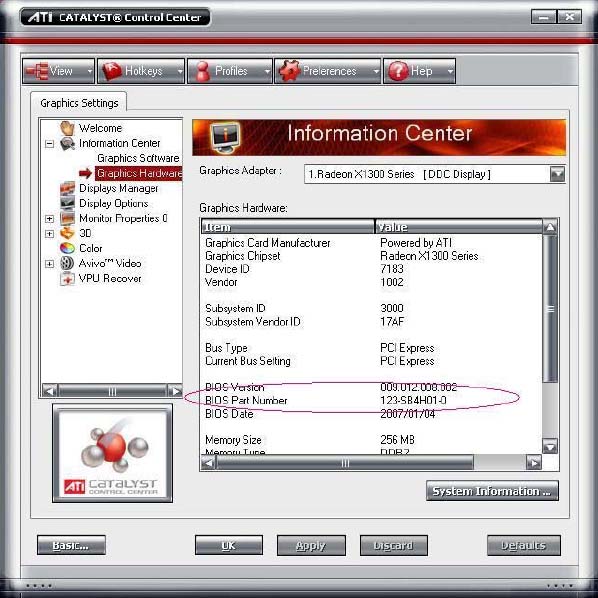Select the Graphics Settings tab

(79, 103)
